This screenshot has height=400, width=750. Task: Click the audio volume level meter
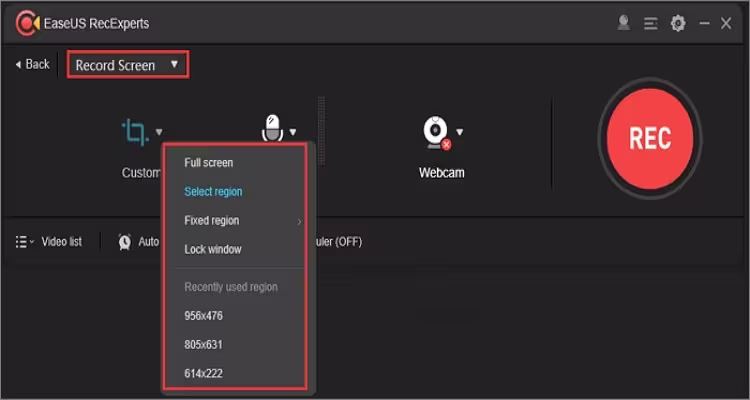pos(321,131)
